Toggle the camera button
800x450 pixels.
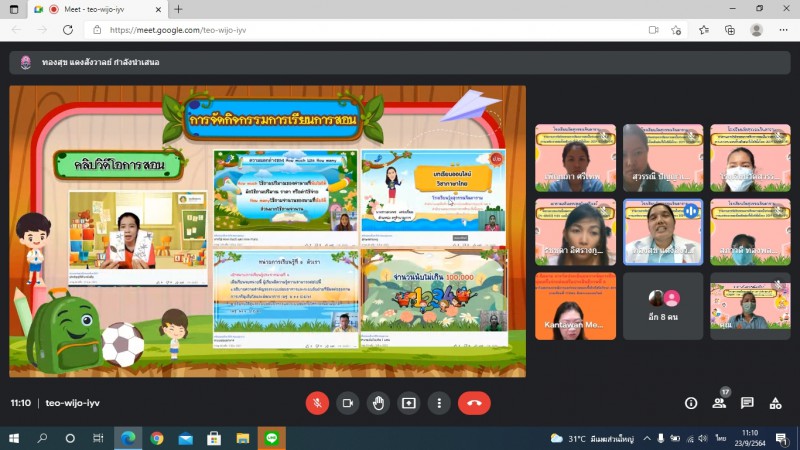point(348,403)
